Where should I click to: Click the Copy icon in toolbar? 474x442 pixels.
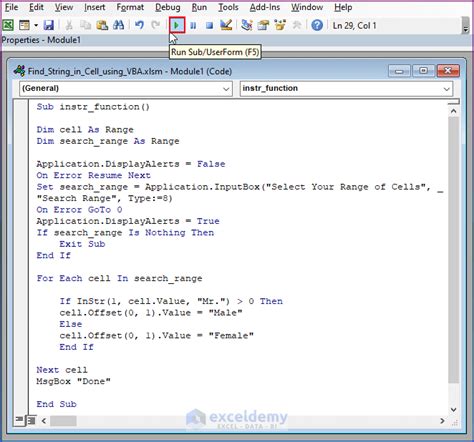86,25
